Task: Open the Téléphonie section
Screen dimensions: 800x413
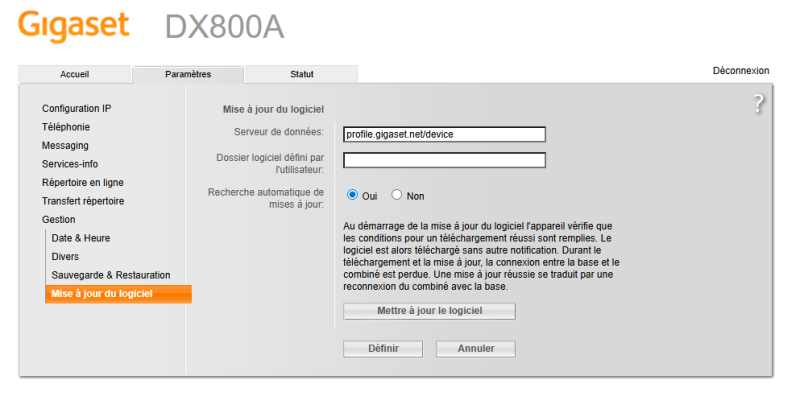Action: (x=66, y=127)
